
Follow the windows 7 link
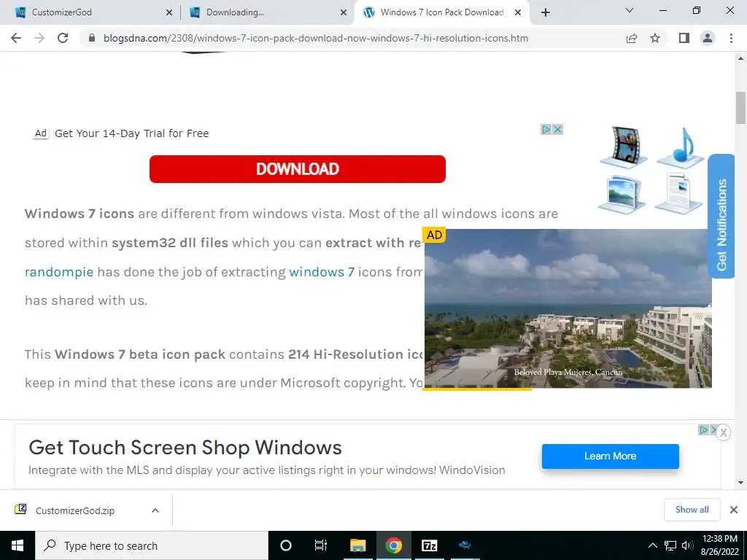coord(322,272)
